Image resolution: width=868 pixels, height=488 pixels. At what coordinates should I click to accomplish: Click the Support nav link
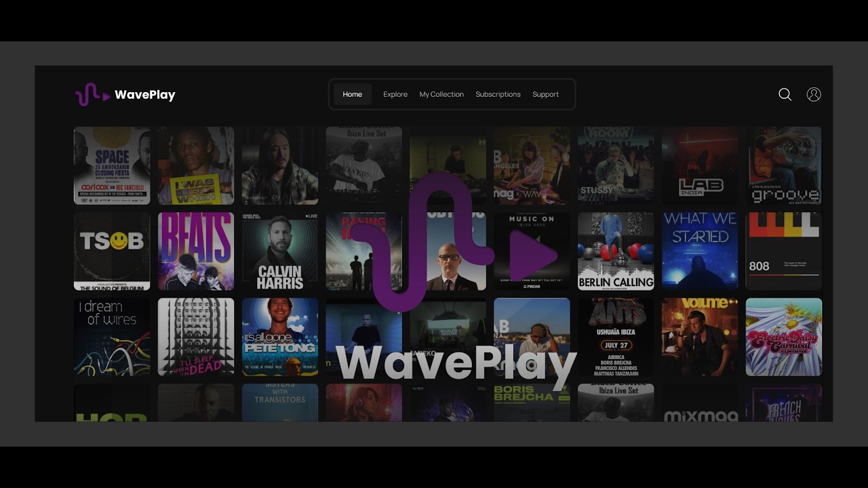pyautogui.click(x=545, y=94)
